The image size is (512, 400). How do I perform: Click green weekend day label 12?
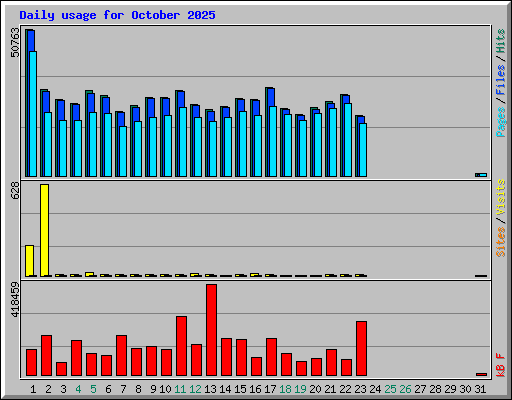coord(195,389)
